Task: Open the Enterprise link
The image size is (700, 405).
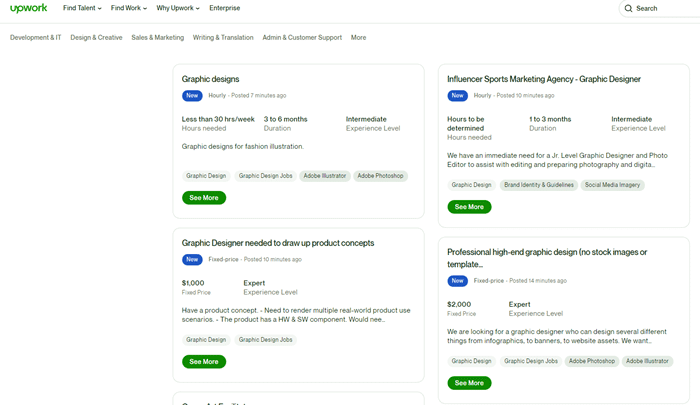Action: 225,8
